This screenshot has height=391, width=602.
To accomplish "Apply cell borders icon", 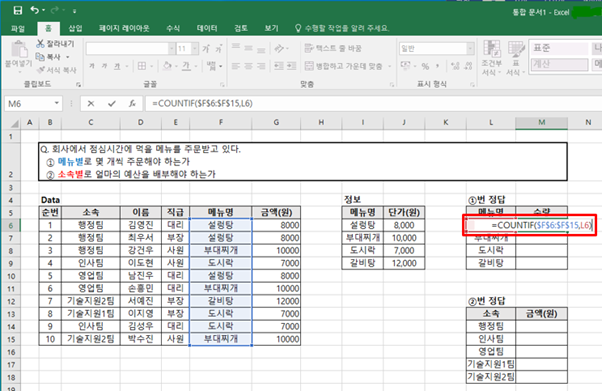I will [142, 66].
